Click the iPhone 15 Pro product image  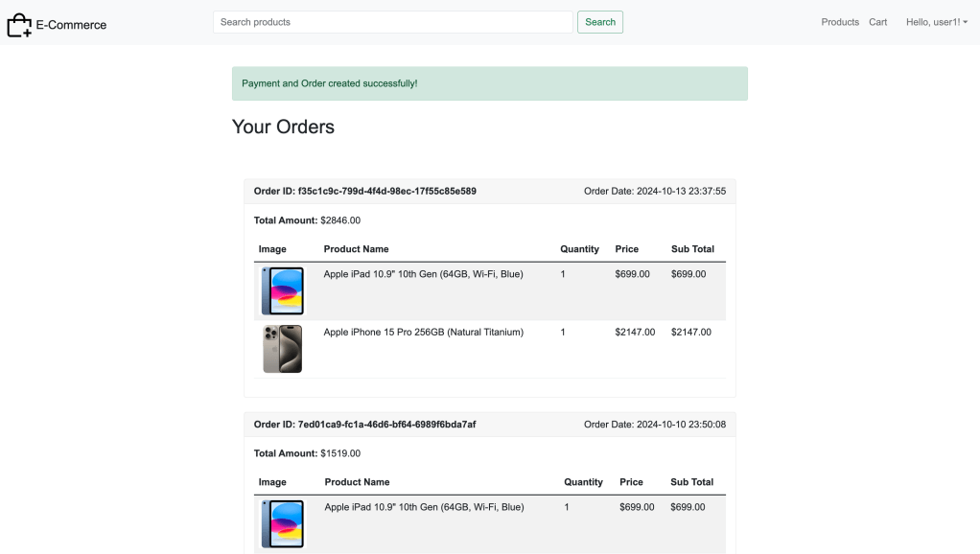click(x=282, y=349)
